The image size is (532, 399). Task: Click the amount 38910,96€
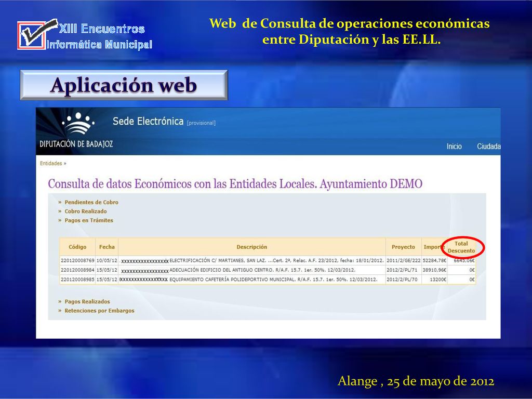click(434, 270)
